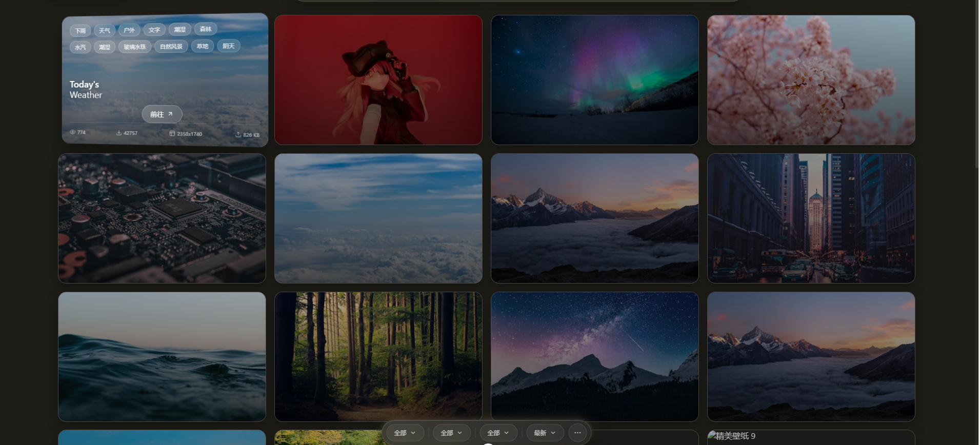The image size is (980, 445).
Task: Open the aurora borealis wallpaper
Action: [x=594, y=80]
